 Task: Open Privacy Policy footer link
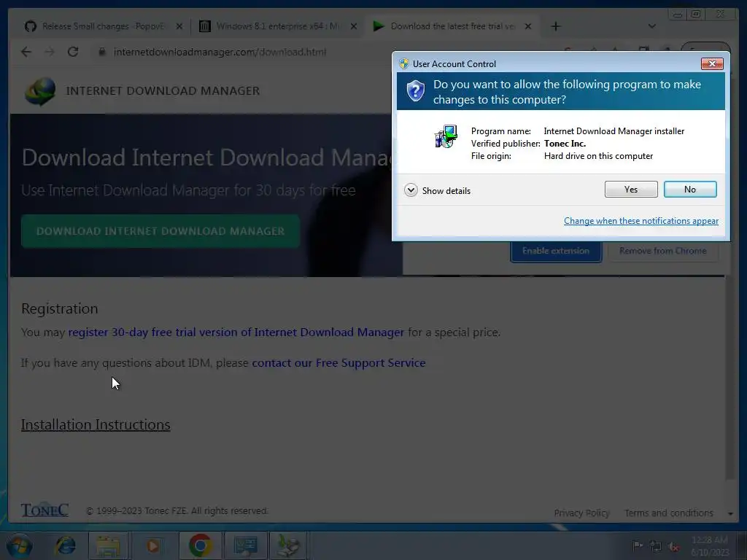coord(581,513)
